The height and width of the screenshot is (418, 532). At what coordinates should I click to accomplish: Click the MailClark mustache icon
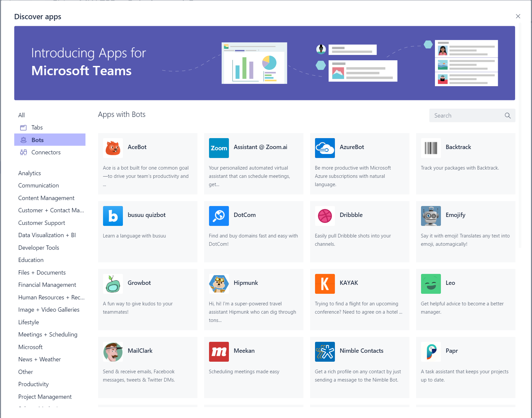click(x=113, y=352)
